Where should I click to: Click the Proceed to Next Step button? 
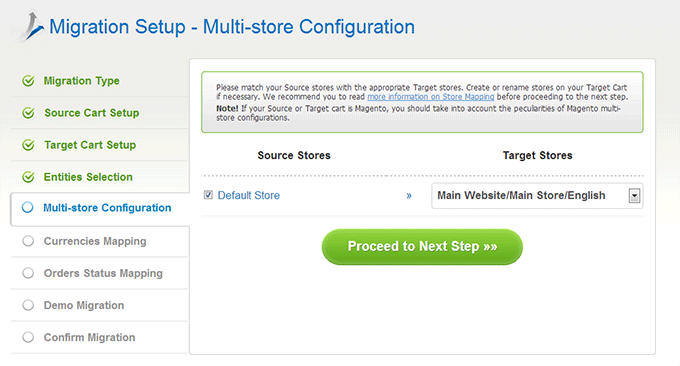422,247
